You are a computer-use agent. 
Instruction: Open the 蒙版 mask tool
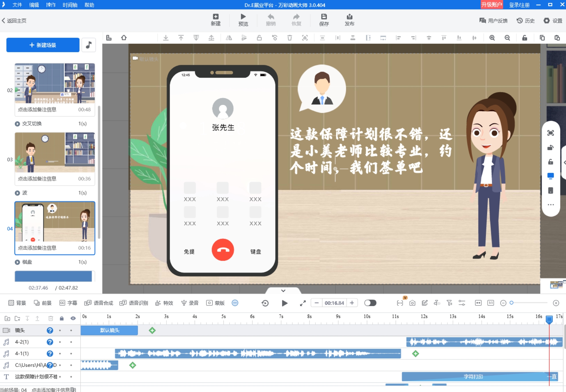click(215, 303)
